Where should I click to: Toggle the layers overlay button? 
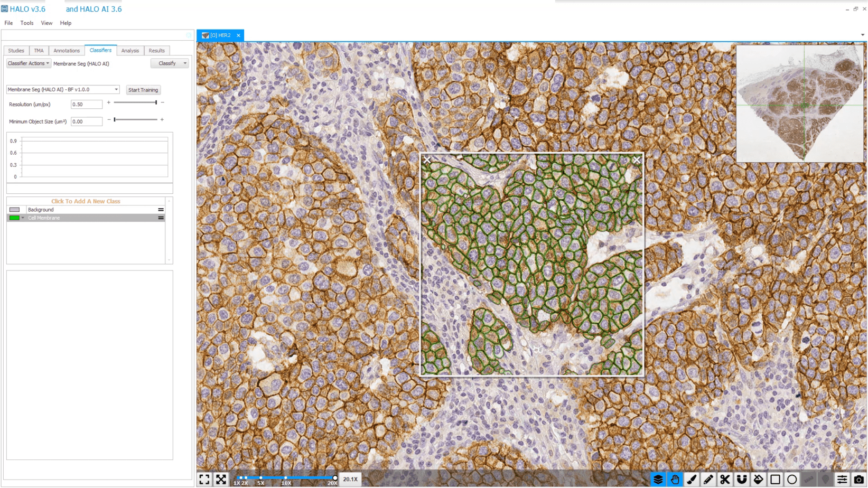click(x=658, y=480)
